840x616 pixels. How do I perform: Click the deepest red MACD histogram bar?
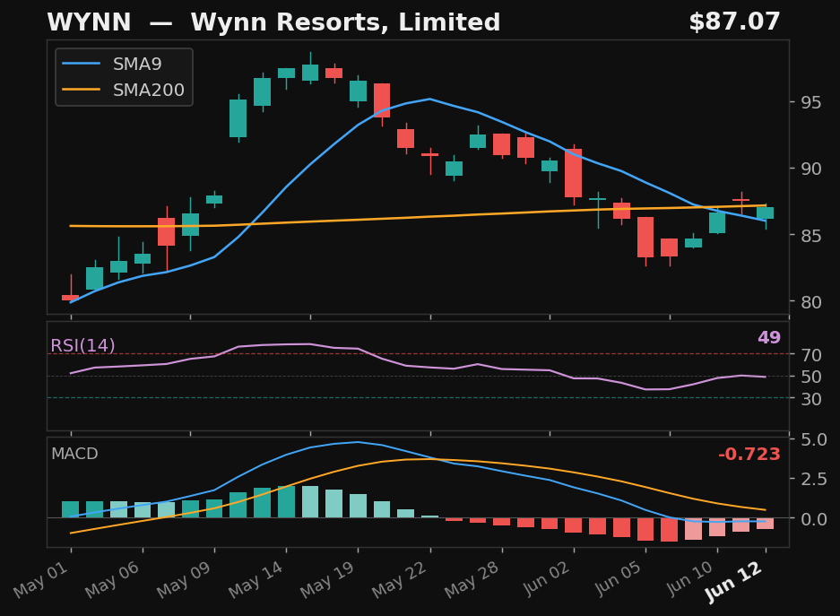coord(669,530)
